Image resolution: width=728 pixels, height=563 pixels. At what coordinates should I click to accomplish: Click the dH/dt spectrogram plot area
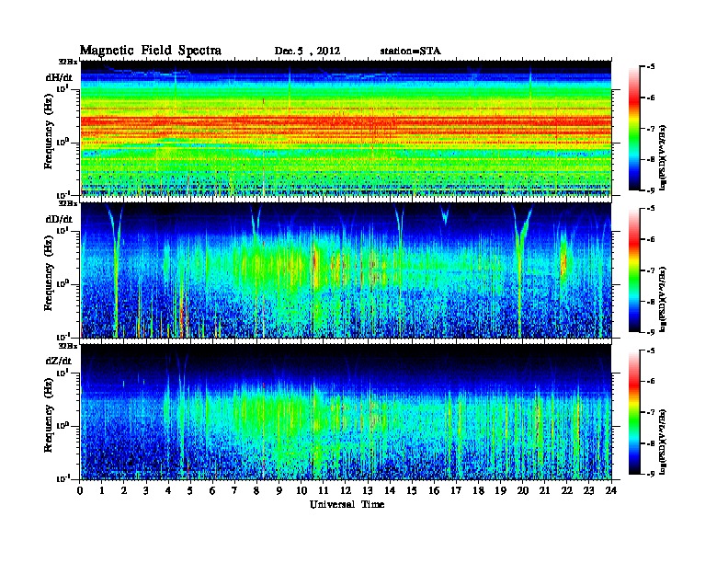click(x=346, y=128)
